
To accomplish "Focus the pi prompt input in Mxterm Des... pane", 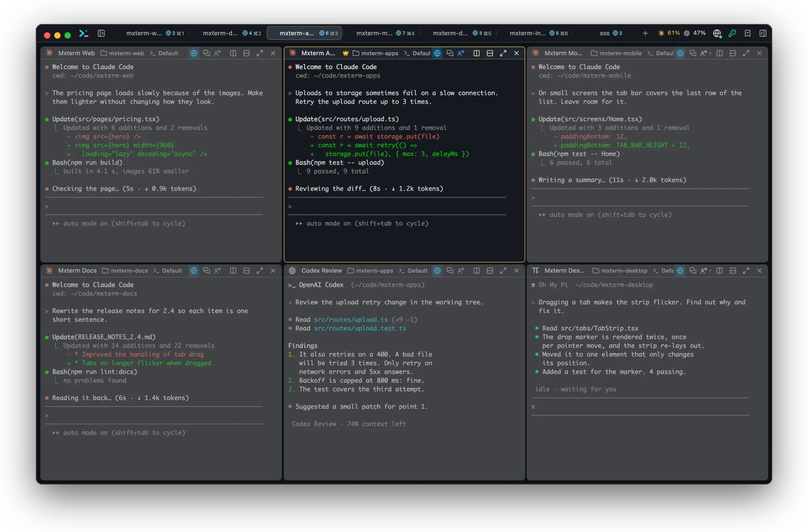I will (640, 407).
